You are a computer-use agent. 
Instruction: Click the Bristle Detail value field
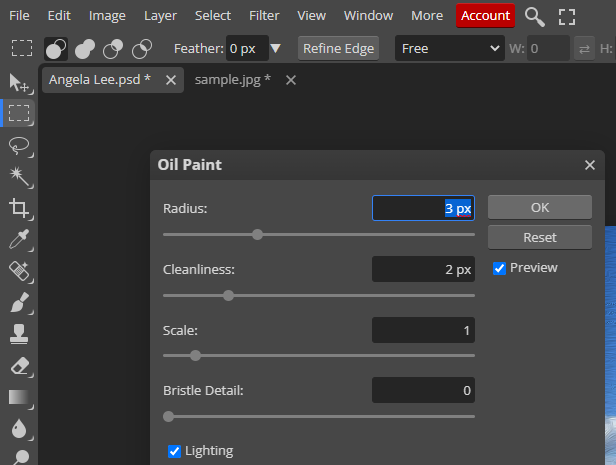423,390
